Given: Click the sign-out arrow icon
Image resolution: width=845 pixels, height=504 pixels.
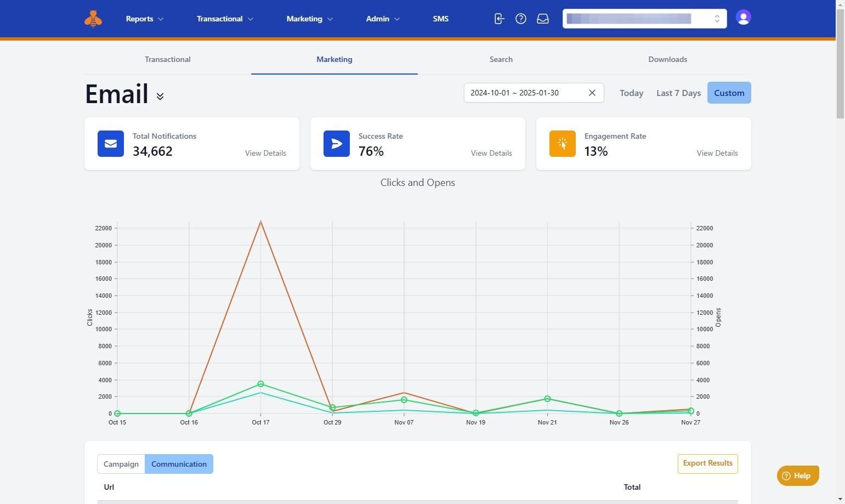Looking at the screenshot, I should tap(499, 19).
